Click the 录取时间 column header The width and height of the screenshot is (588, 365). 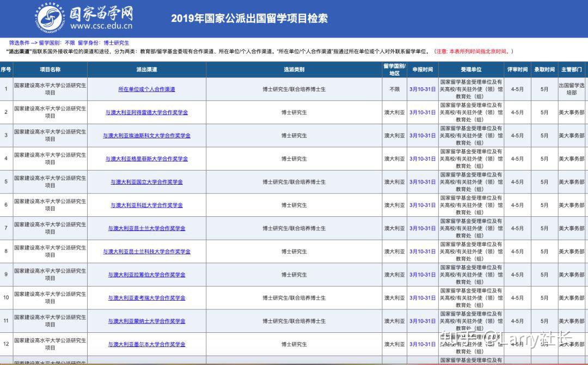(x=544, y=69)
